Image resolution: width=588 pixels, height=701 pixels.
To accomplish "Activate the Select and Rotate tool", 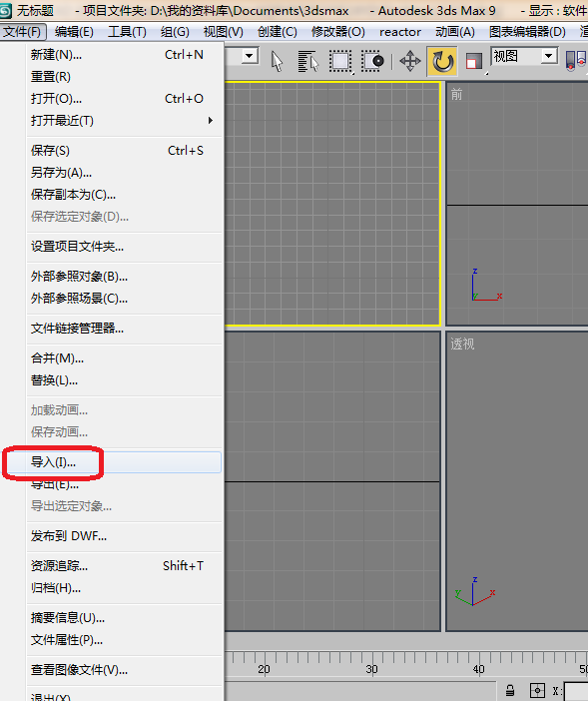I will (x=442, y=61).
